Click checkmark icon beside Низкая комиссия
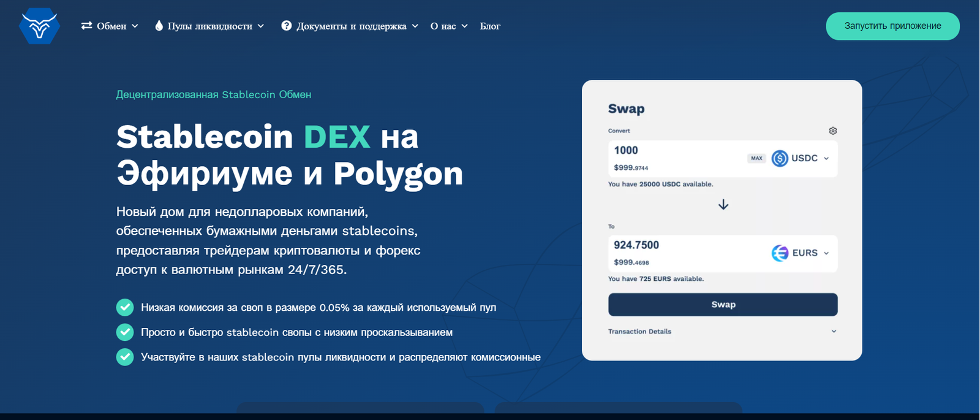The height and width of the screenshot is (420, 980). point(125,307)
